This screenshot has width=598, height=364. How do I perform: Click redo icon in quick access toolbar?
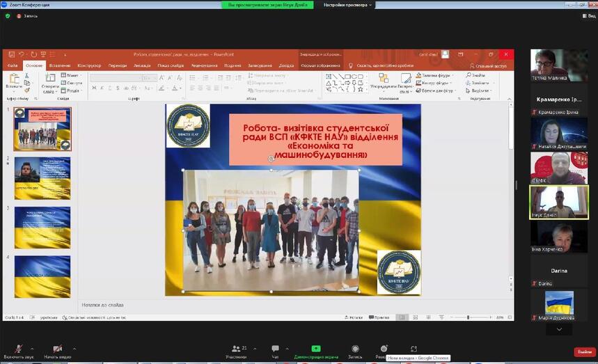(x=34, y=54)
